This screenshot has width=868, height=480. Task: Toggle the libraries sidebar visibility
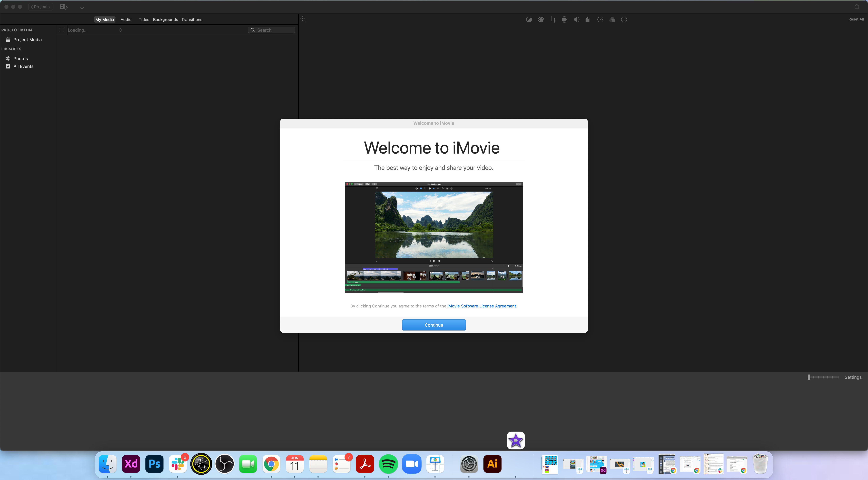(61, 30)
